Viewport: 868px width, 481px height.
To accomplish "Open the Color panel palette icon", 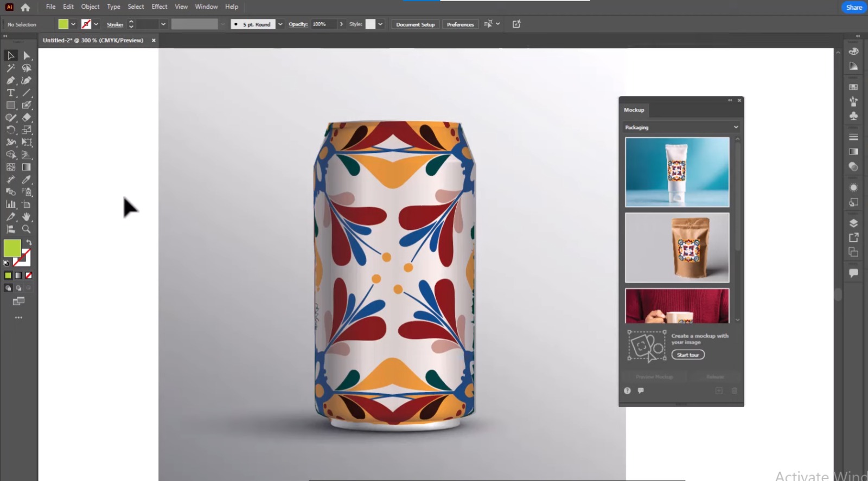I will (853, 52).
